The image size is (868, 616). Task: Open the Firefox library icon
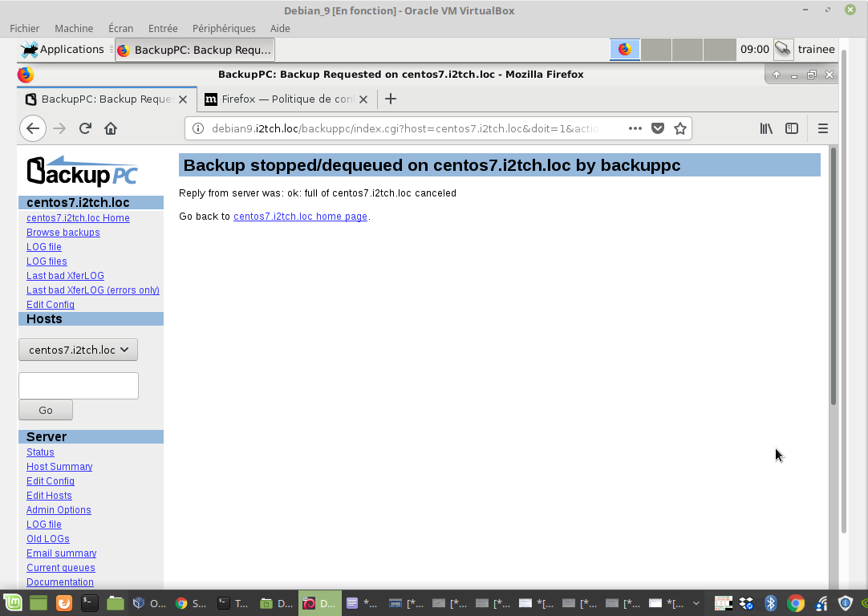click(766, 128)
